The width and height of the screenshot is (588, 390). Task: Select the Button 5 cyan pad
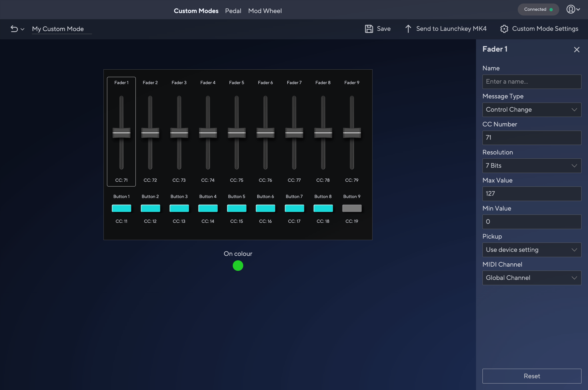(x=236, y=208)
